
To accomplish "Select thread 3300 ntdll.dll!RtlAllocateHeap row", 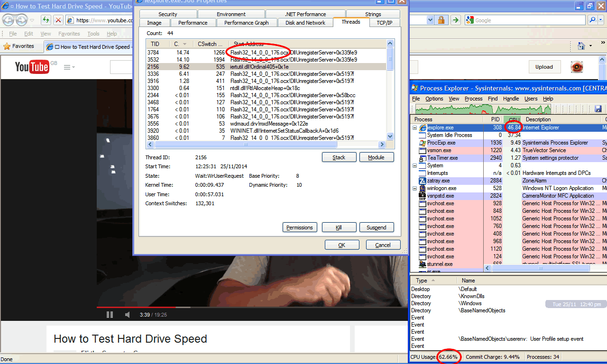I will click(x=267, y=88).
